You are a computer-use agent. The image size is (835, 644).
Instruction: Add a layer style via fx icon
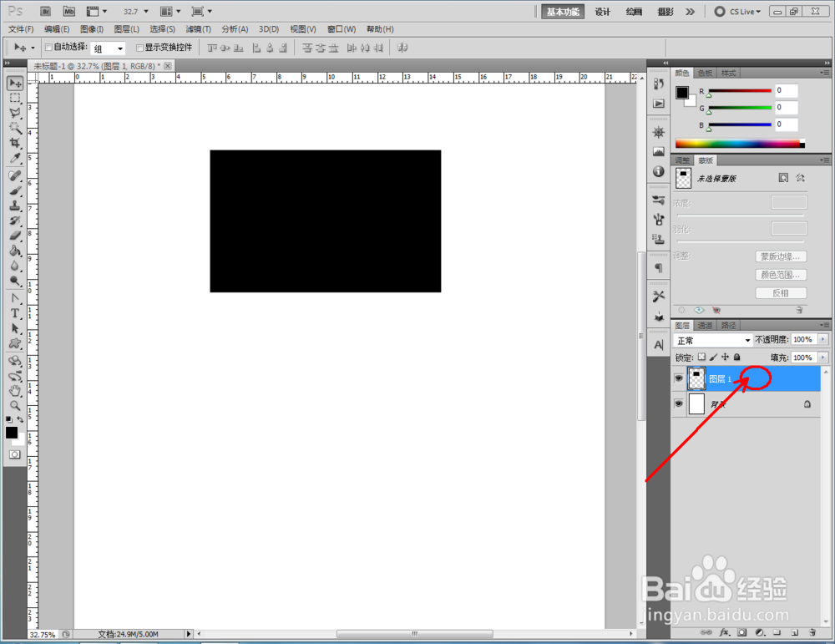point(724,632)
